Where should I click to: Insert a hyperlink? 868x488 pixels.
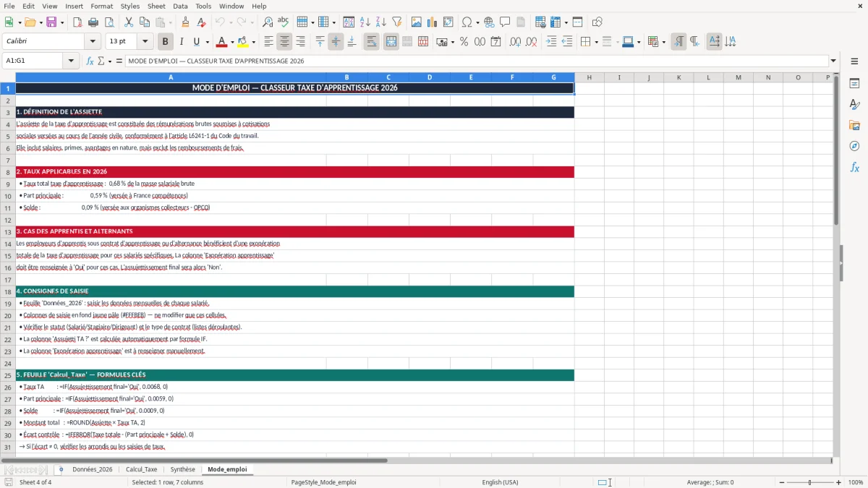click(x=489, y=22)
